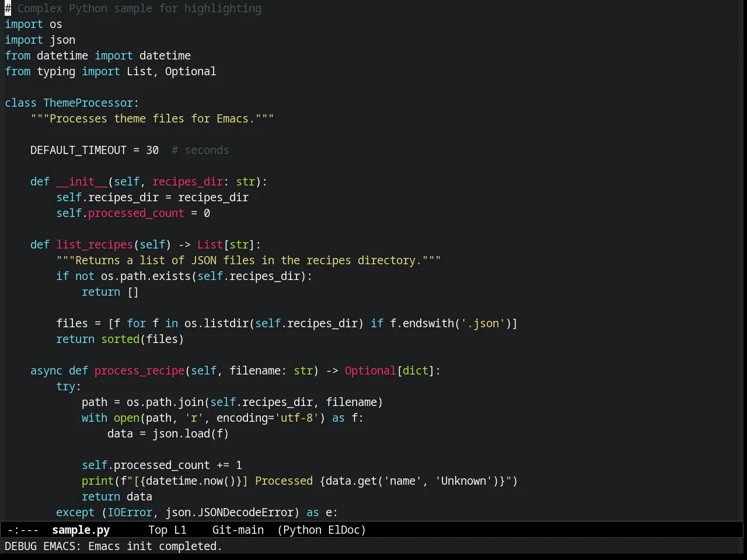Viewport: 747px width, 560px height.
Task: Click 'return sorted(files)' line
Action: [120, 339]
